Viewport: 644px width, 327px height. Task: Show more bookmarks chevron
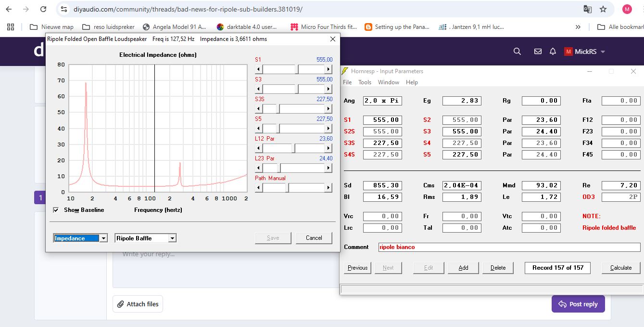[578, 27]
